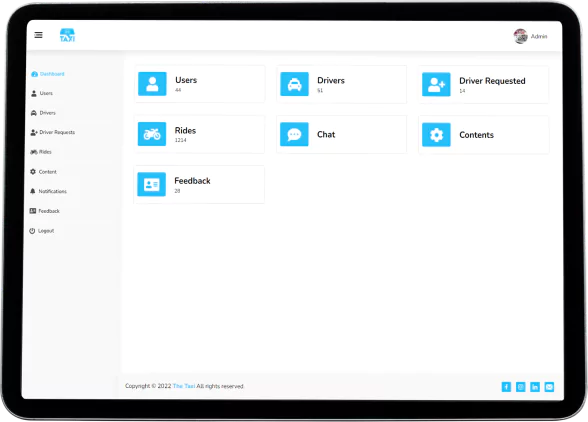Click the Drivers card taxi icon

tap(294, 84)
